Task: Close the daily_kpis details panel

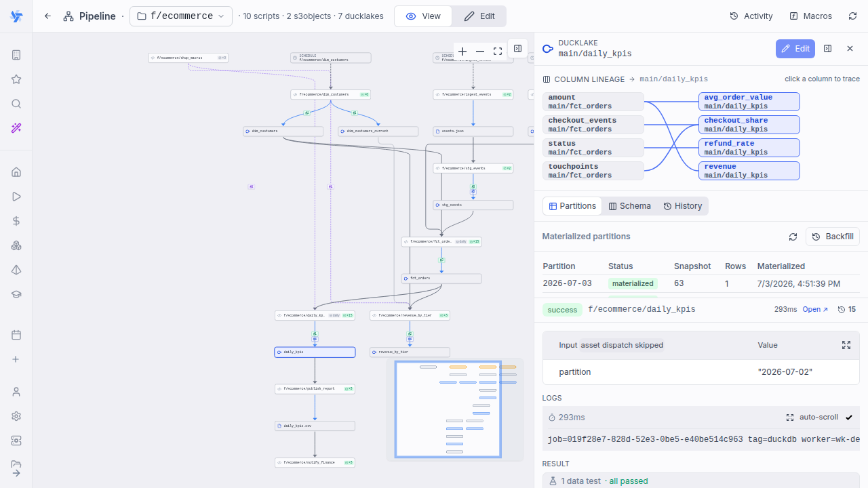Action: pos(850,49)
